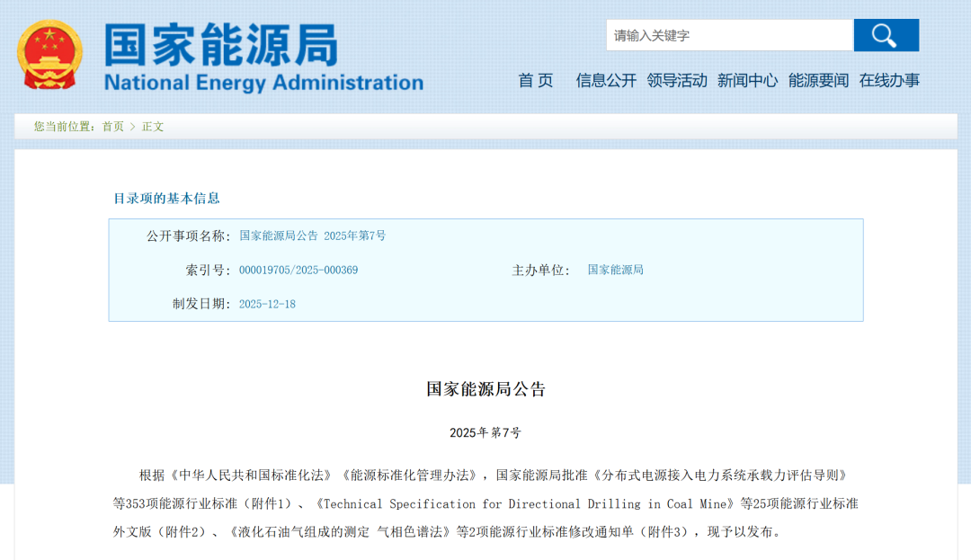The height and width of the screenshot is (560, 971).
Task: Select 能源要闻 in the navigation bar
Action: (x=818, y=80)
